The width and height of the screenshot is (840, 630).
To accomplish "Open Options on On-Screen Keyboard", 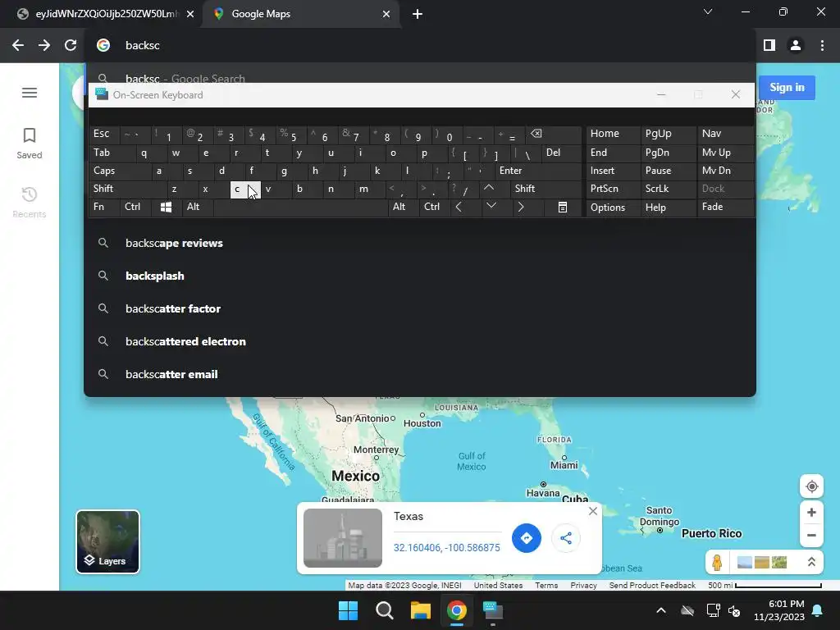I will pos(613,208).
